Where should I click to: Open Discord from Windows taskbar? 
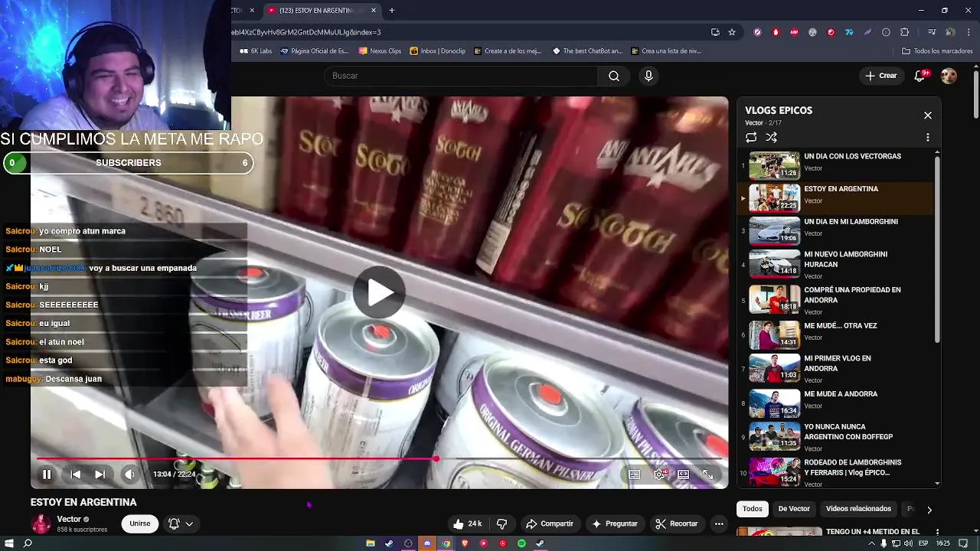point(426,543)
